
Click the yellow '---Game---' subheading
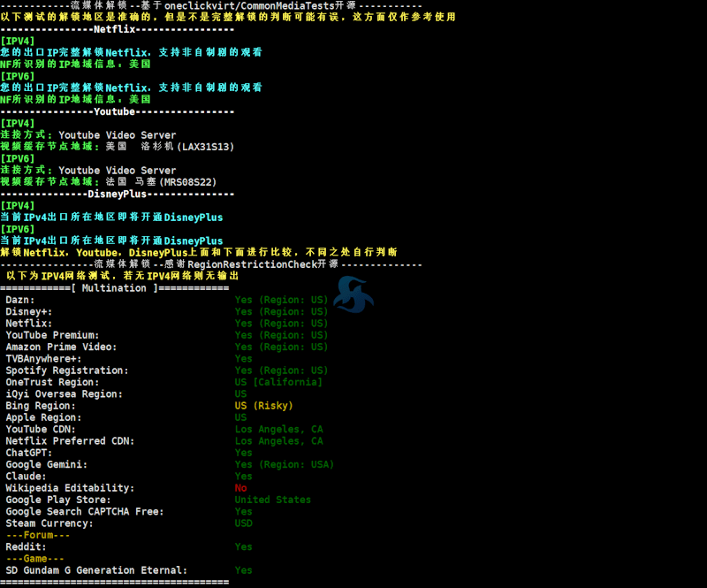click(x=34, y=559)
